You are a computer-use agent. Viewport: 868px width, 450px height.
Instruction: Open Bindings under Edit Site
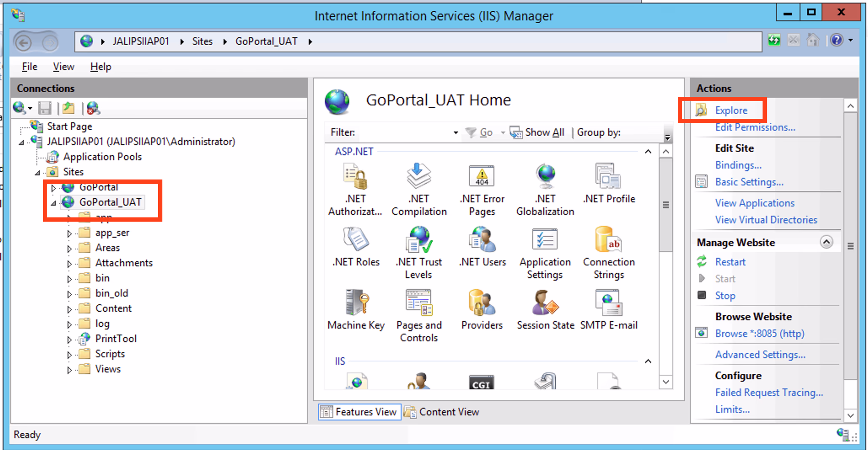point(738,165)
